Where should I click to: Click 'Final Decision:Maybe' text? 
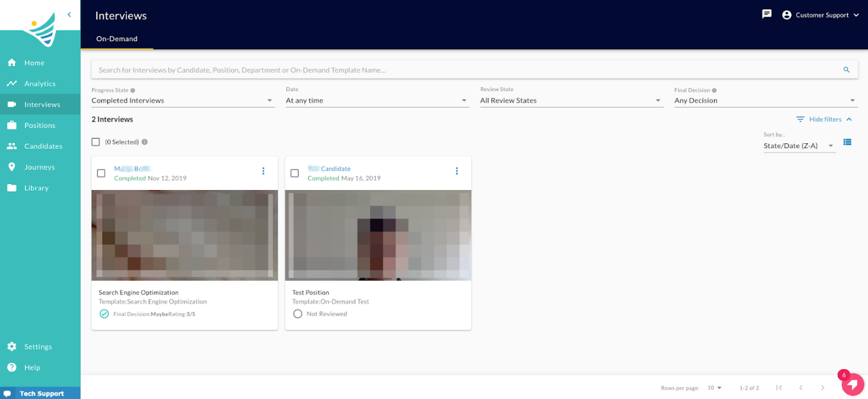tap(141, 314)
